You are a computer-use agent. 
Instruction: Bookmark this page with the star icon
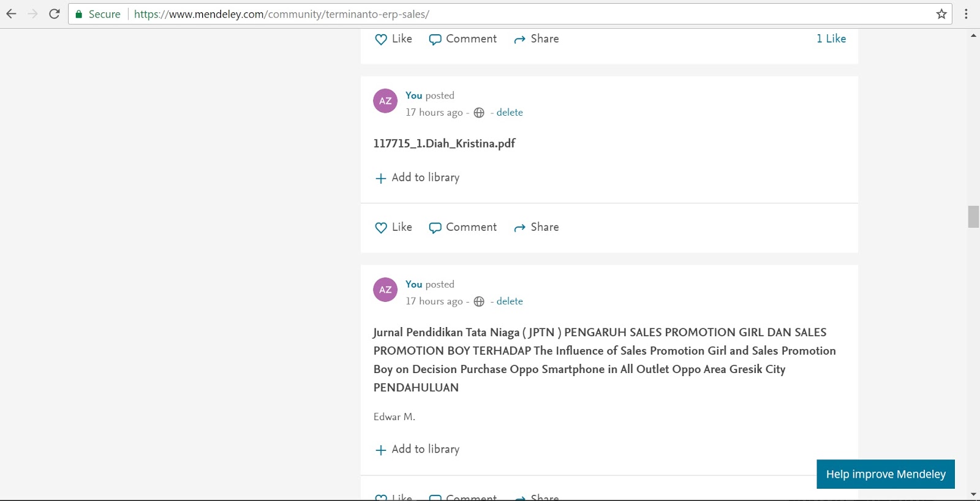point(941,13)
